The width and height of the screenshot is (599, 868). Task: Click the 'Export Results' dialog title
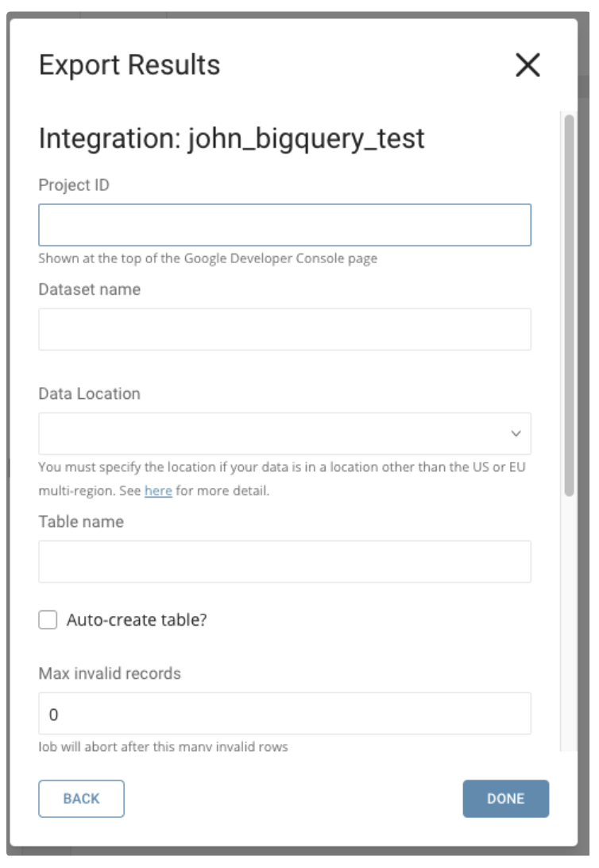point(129,65)
